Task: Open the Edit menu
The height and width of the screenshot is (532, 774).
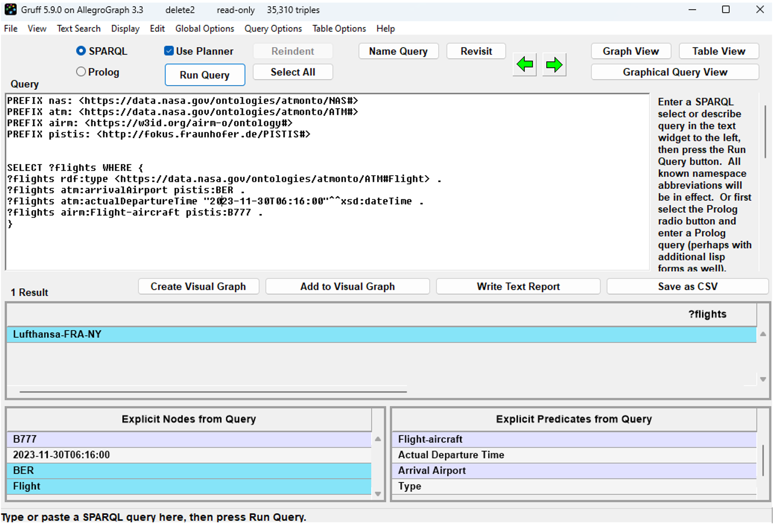Action: 157,29
